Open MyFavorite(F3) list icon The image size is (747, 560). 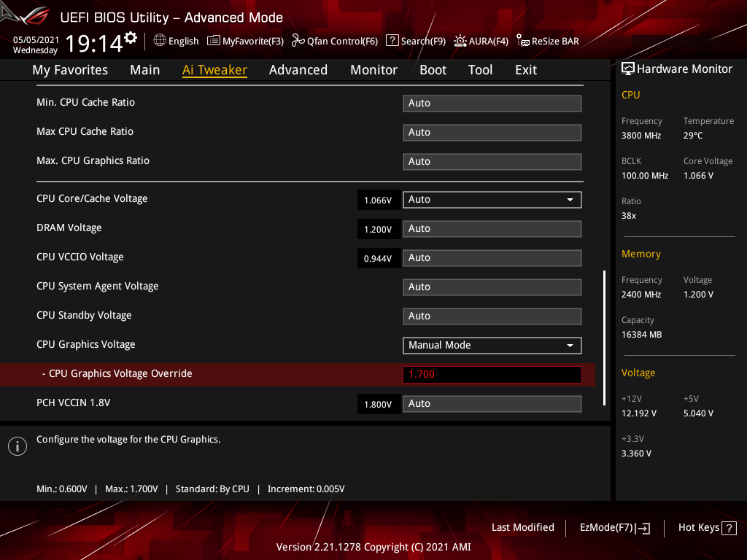214,41
